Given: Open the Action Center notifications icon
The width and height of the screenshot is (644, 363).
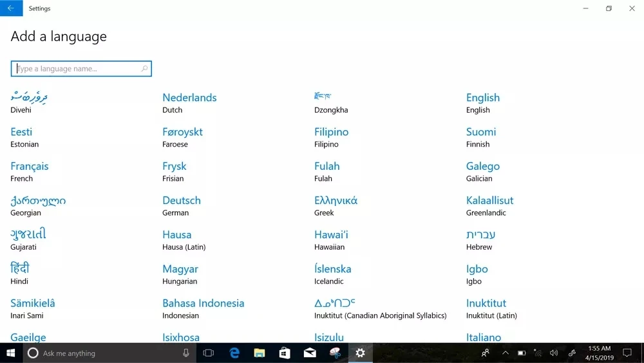Looking at the screenshot, I should click(x=627, y=353).
